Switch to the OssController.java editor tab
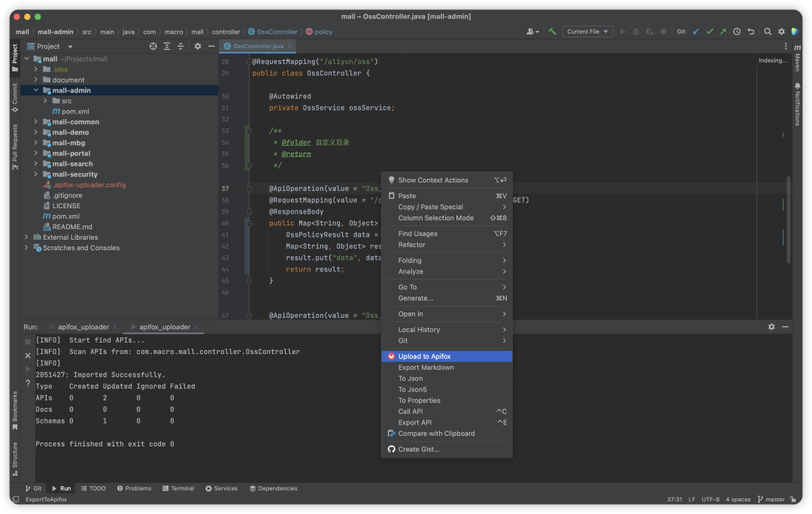812x514 pixels. tap(257, 46)
